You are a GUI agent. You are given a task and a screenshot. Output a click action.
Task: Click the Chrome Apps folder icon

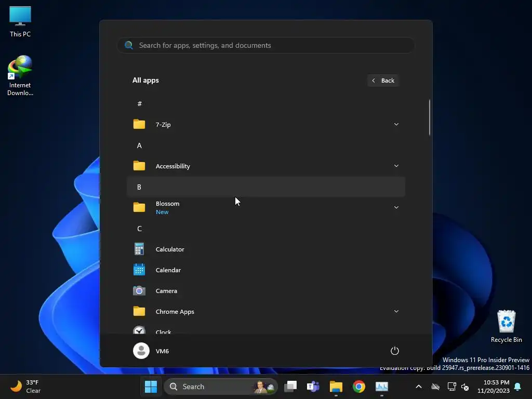click(x=139, y=312)
